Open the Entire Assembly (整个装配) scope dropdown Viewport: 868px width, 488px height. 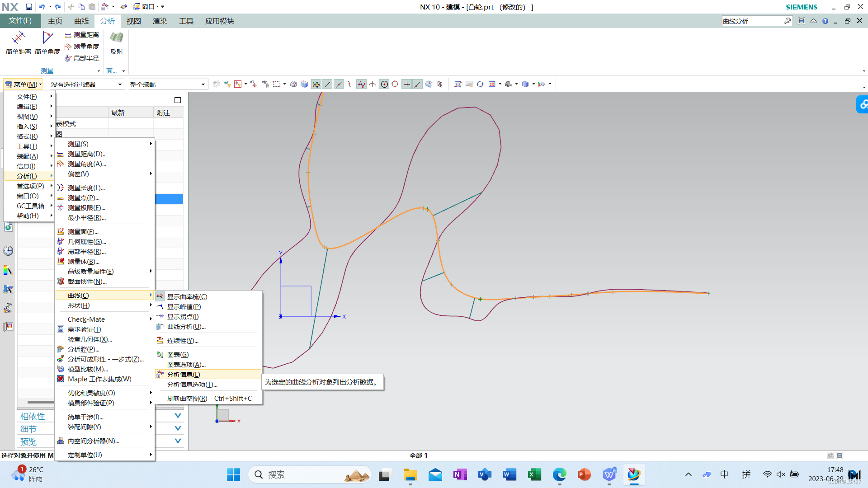pyautogui.click(x=168, y=84)
